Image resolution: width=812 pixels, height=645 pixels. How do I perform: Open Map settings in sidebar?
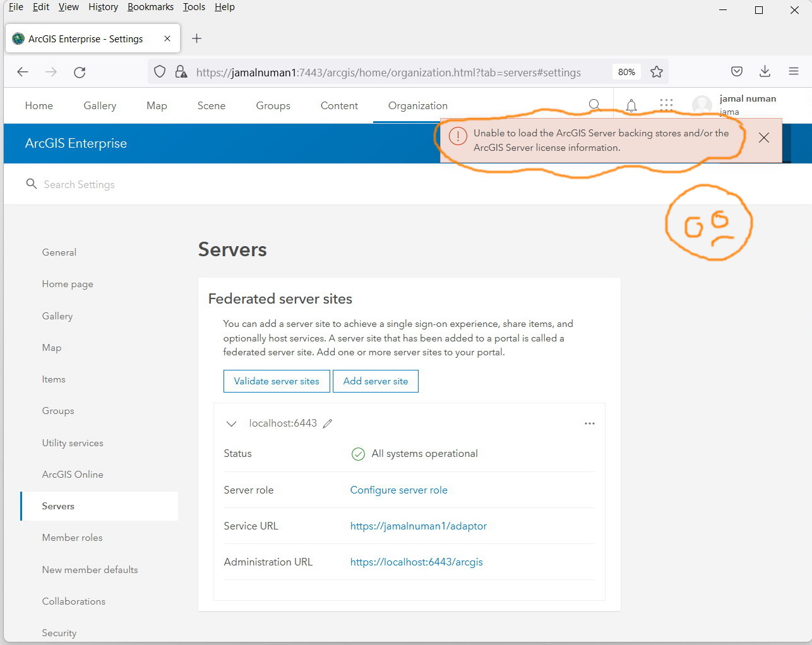click(x=52, y=348)
